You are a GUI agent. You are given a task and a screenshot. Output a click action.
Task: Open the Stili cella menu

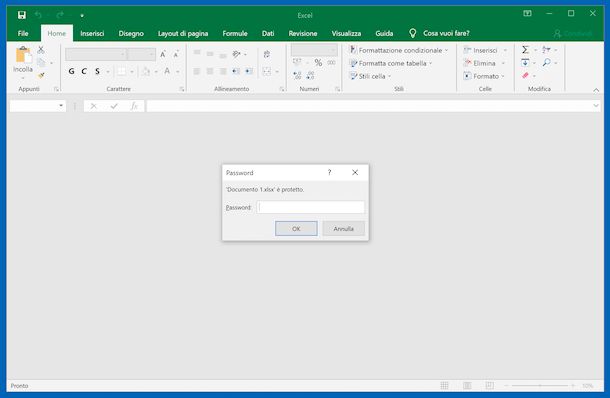coord(370,76)
